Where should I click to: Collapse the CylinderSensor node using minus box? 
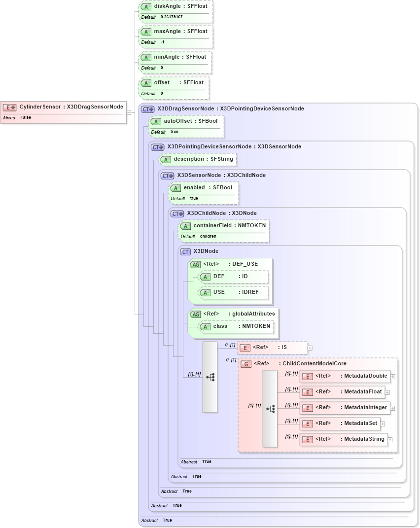point(129,112)
